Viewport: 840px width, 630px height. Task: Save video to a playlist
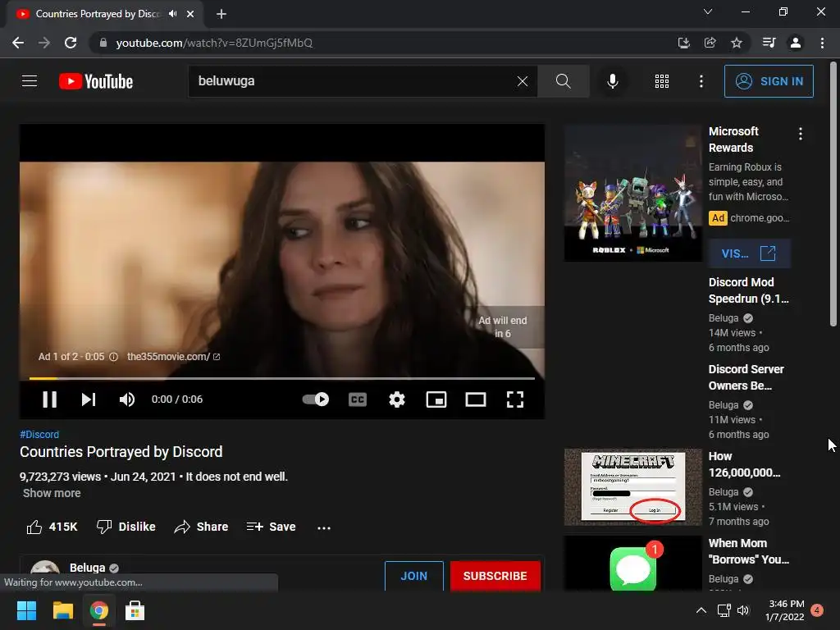(271, 527)
